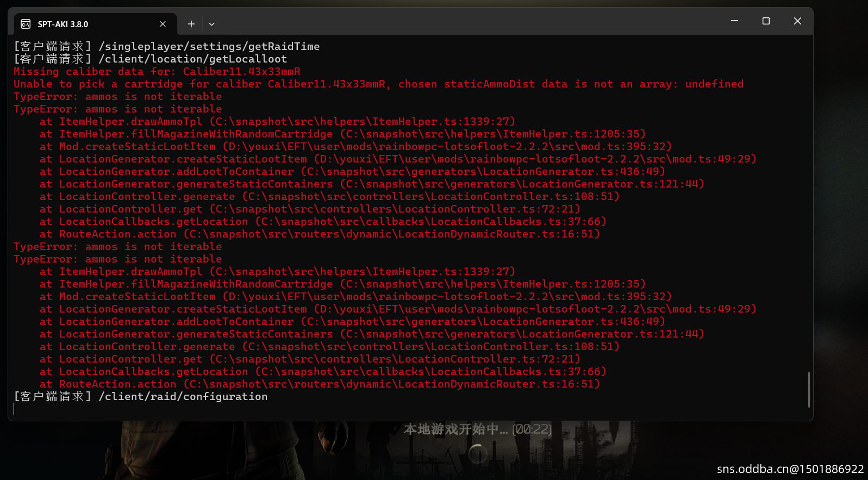The image size is (868, 480).
Task: Click the 00:22 raid loading timer
Action: 532,429
